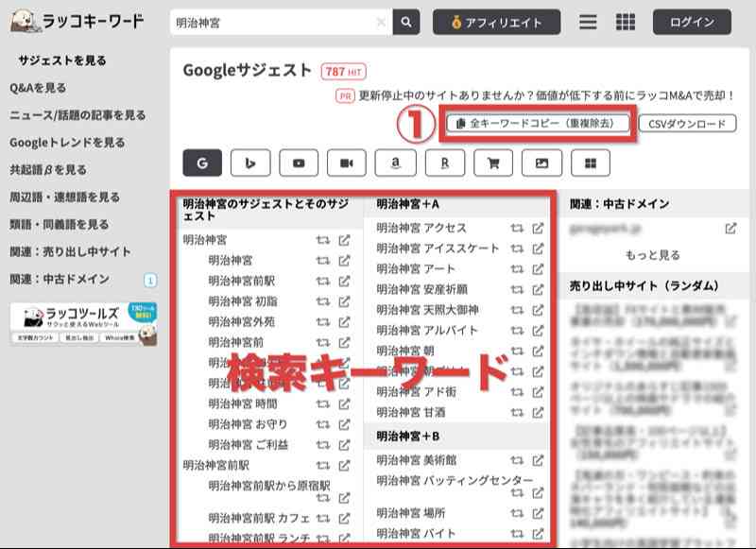Screen dimensions: 756x549
Task: Re-search the keyword 明治神宮 天照大御神
Action: [517, 310]
